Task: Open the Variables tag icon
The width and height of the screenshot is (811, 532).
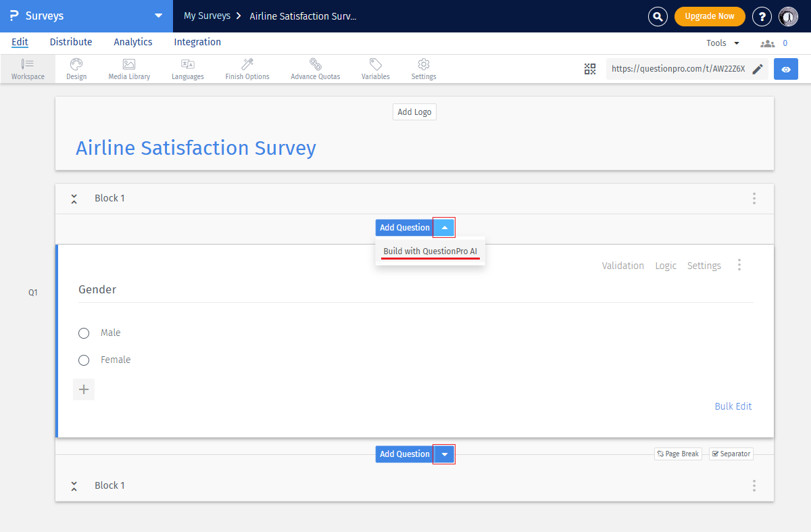Action: 375,64
